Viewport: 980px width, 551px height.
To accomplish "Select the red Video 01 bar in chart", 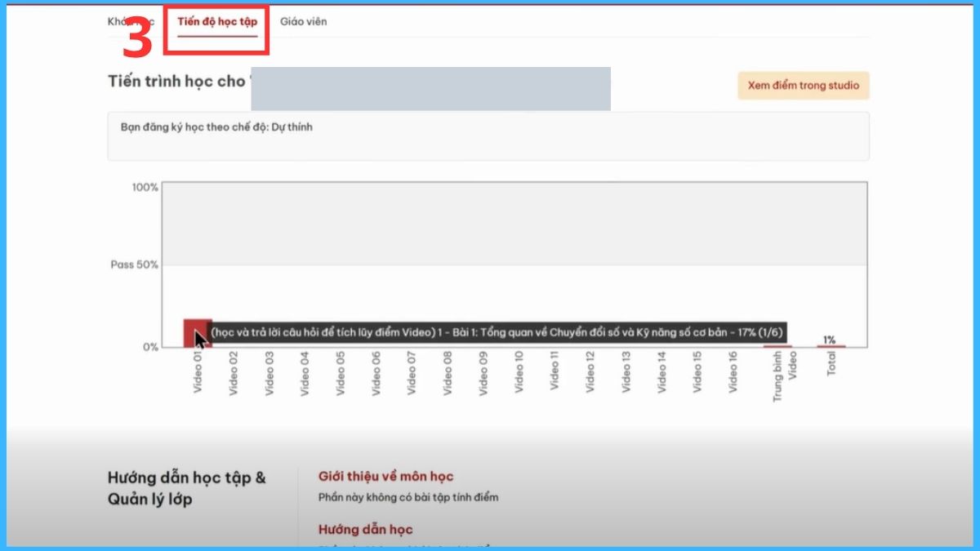I will (x=198, y=333).
